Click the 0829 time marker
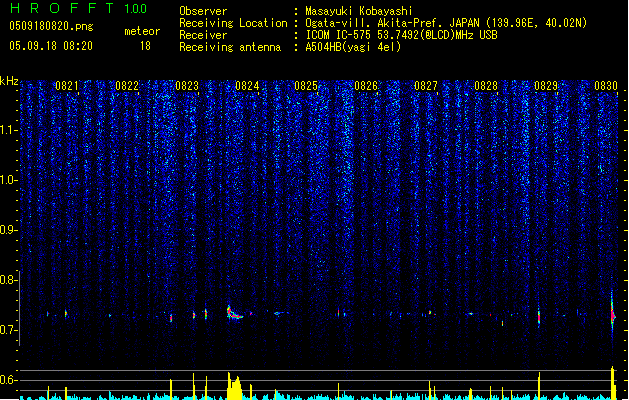The width and height of the screenshot is (629, 400). pyautogui.click(x=546, y=86)
